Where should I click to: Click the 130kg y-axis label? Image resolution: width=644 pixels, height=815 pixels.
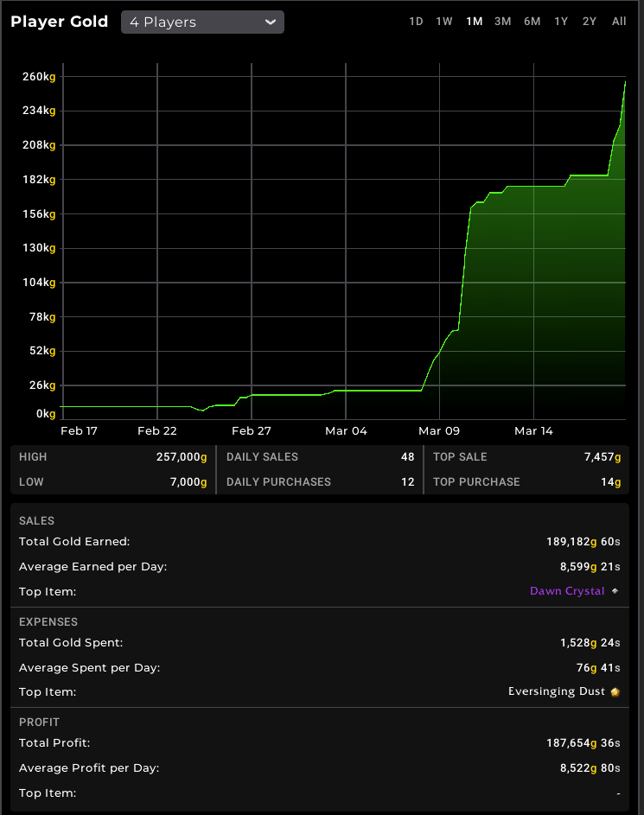(39, 248)
